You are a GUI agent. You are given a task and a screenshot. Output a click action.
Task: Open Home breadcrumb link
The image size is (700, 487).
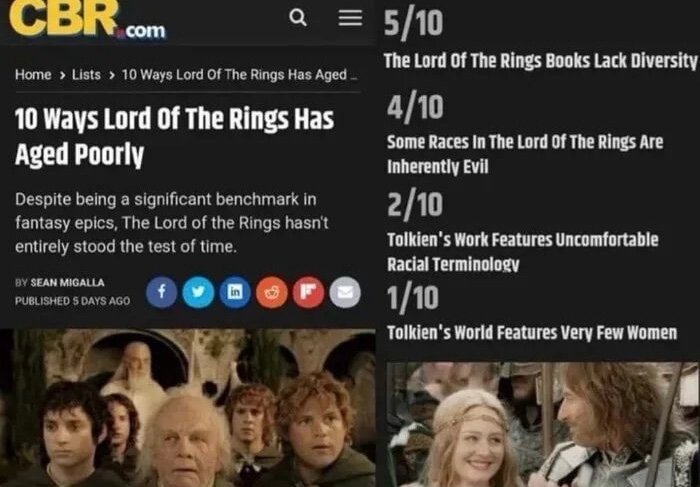tap(33, 75)
